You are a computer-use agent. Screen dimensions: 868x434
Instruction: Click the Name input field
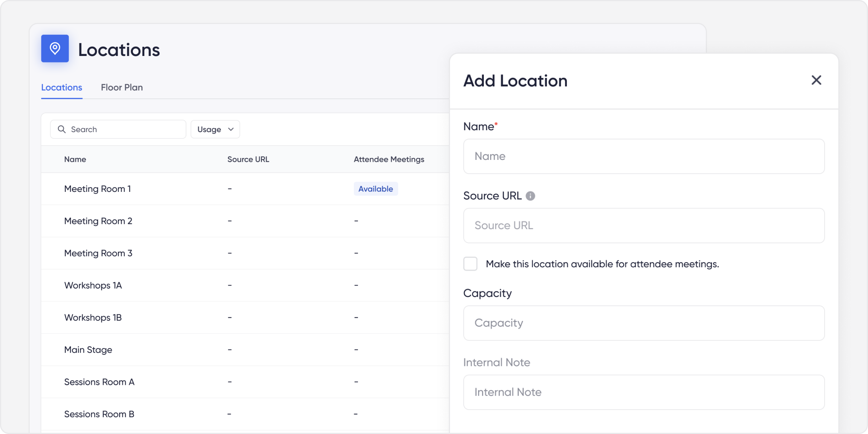pos(644,156)
